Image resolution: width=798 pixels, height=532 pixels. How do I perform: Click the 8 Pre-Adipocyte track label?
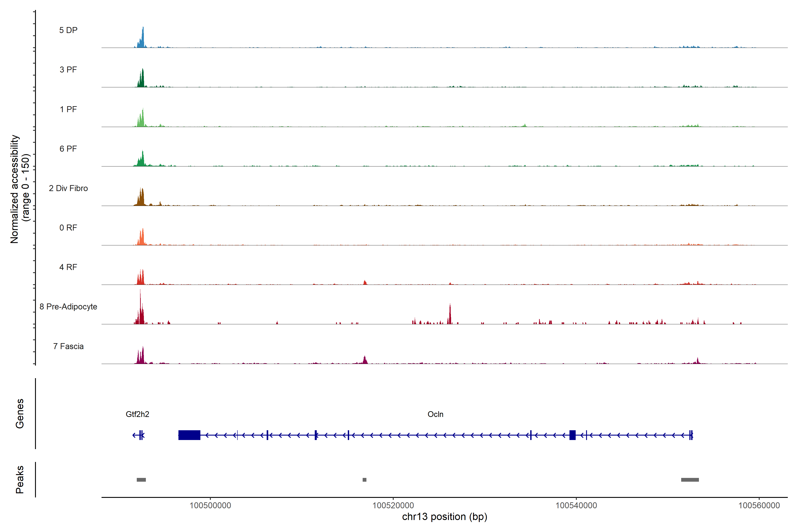(x=68, y=307)
